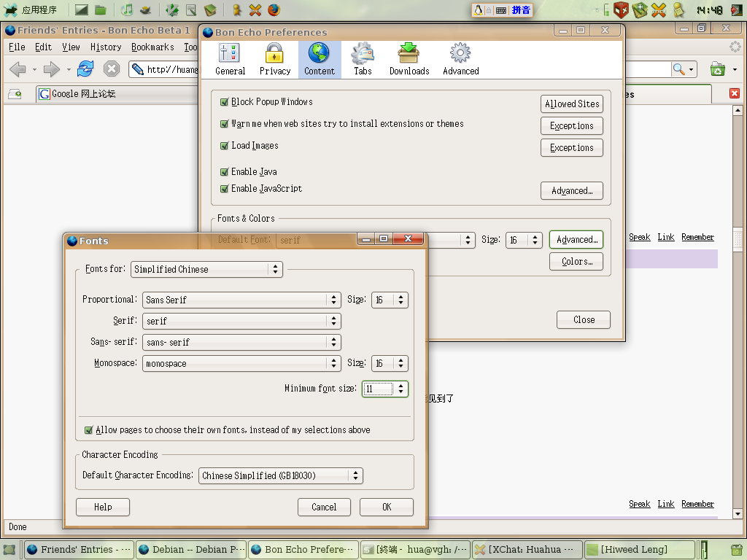Toggle Enable JavaScript checkbox
747x560 pixels.
click(x=225, y=189)
